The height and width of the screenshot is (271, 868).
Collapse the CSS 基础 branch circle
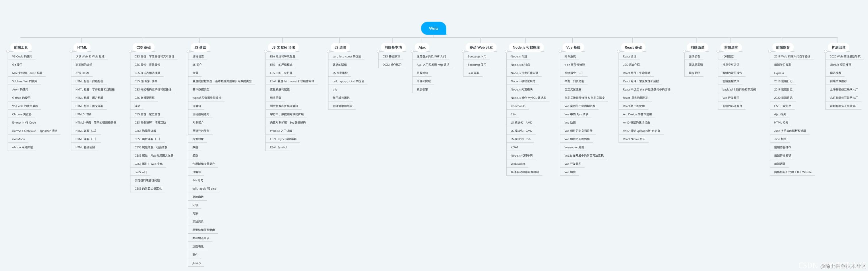pos(130,51)
